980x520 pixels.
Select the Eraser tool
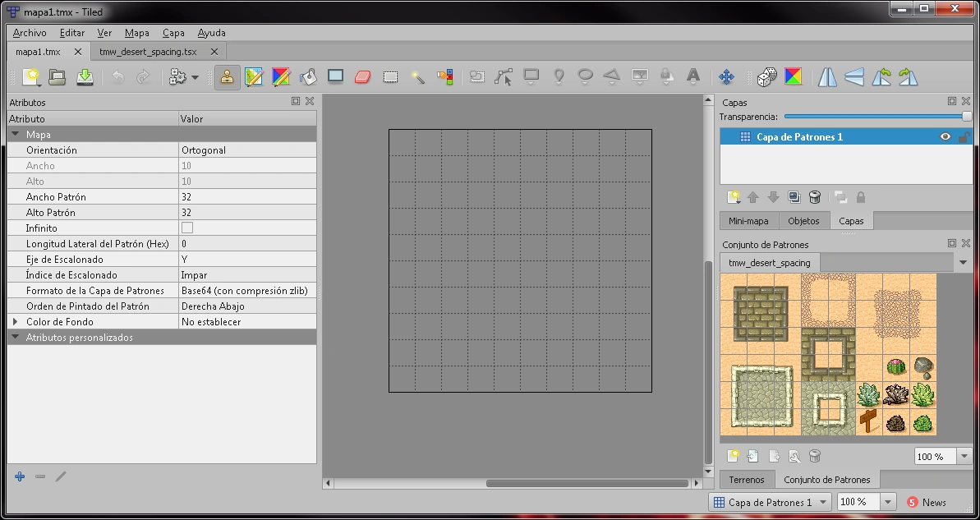point(363,77)
